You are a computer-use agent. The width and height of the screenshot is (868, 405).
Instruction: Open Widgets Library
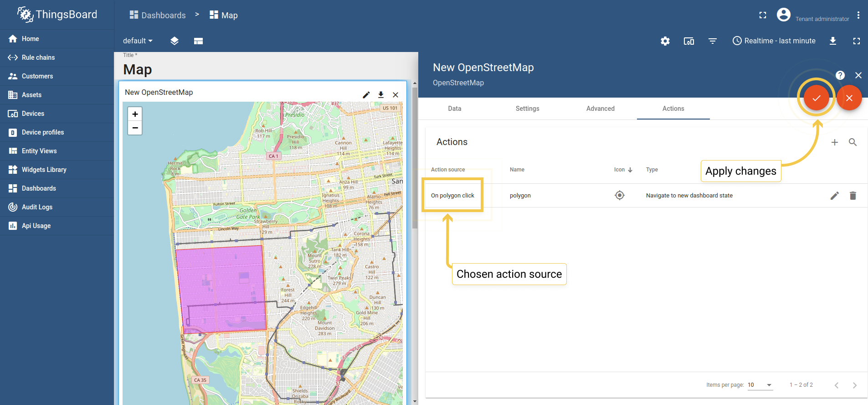click(x=57, y=170)
